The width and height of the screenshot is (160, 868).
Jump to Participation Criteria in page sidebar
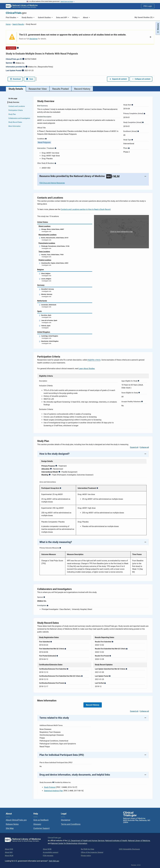[15, 110]
